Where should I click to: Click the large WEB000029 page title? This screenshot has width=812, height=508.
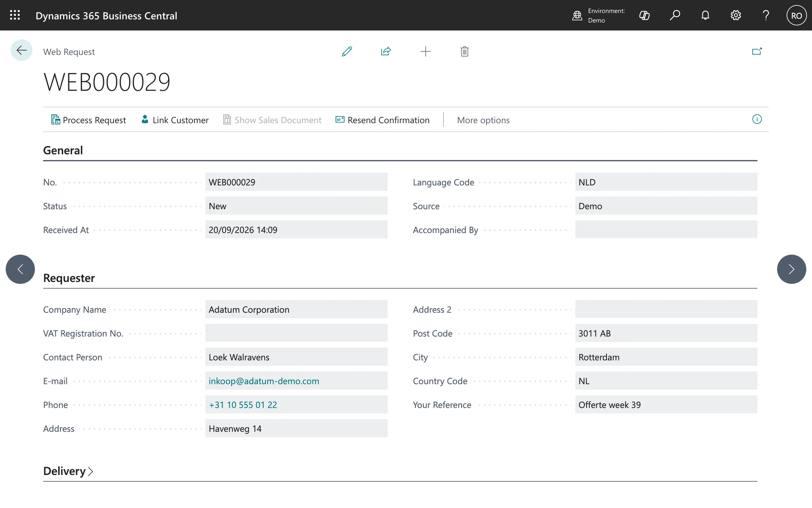pos(107,82)
